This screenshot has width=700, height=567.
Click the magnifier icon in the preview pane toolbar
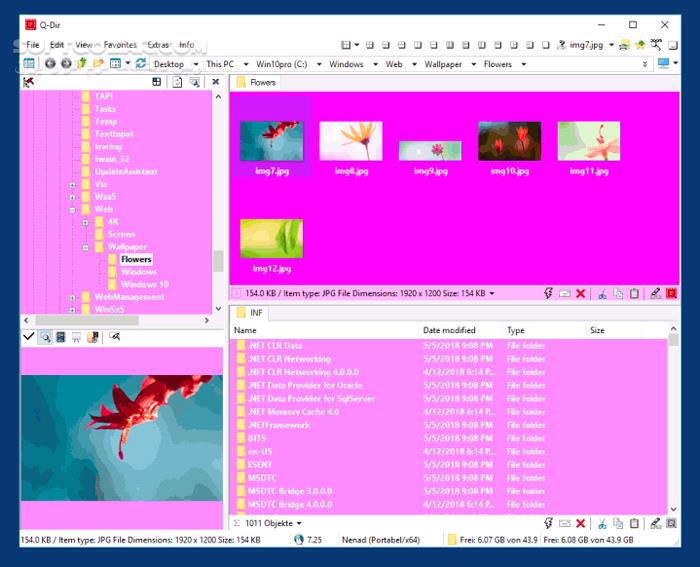click(x=45, y=338)
